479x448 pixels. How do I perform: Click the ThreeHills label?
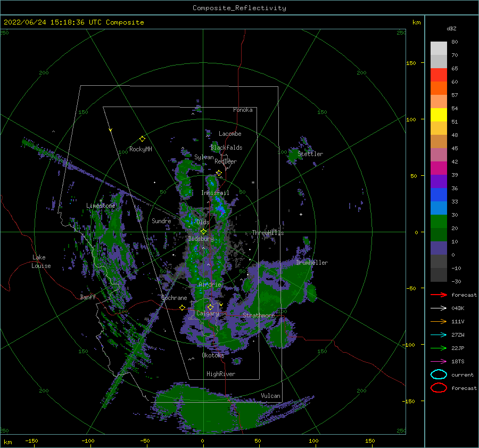tap(268, 233)
